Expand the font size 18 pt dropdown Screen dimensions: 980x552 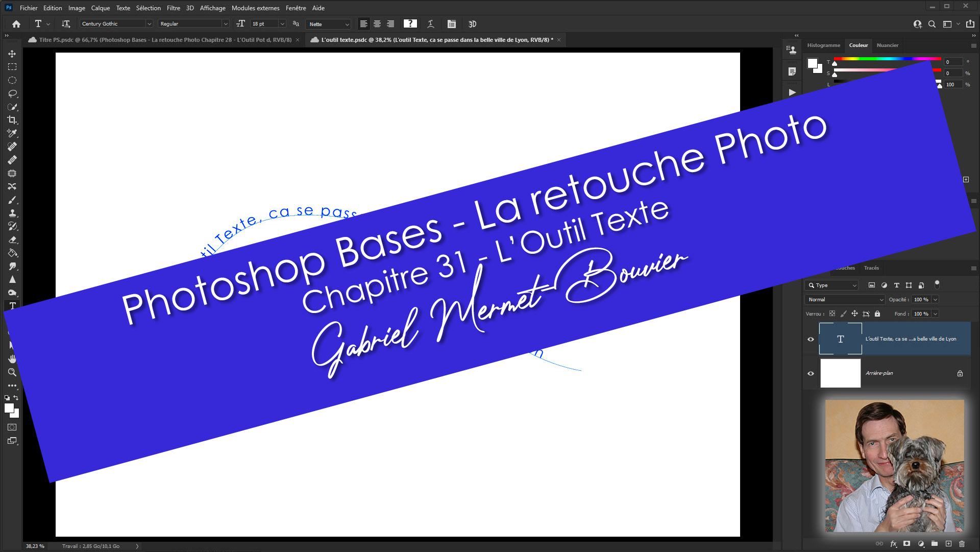[x=282, y=24]
